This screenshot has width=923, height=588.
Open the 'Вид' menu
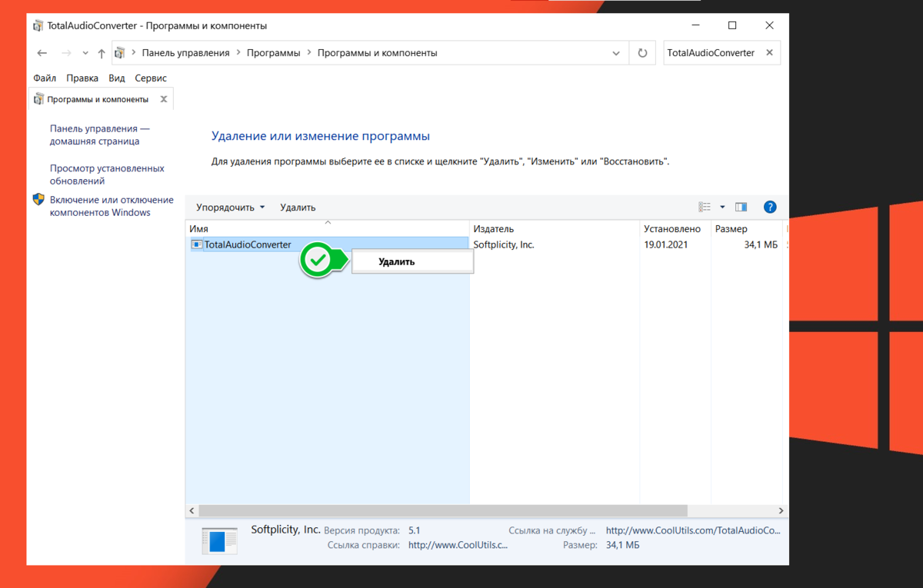pyautogui.click(x=116, y=78)
